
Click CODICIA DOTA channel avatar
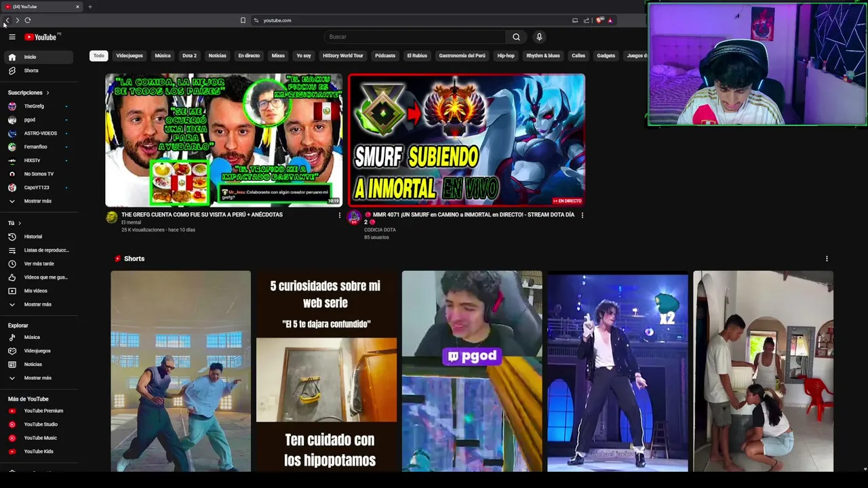click(x=354, y=217)
